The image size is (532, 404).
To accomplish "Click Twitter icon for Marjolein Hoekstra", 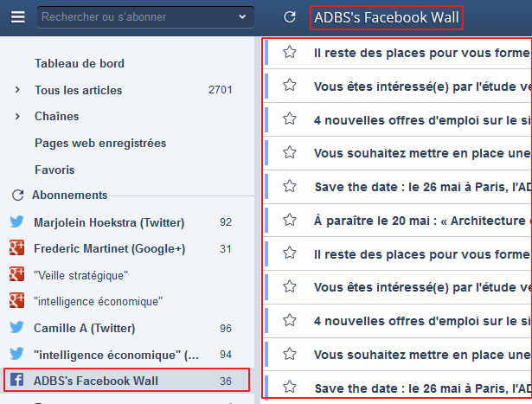I will (16, 221).
